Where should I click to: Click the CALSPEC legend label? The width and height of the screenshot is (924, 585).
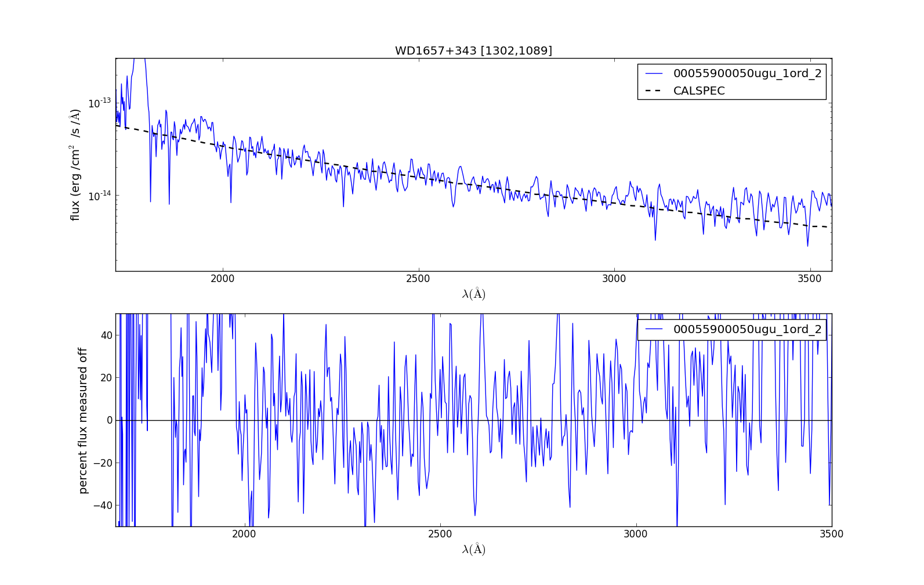click(x=699, y=91)
